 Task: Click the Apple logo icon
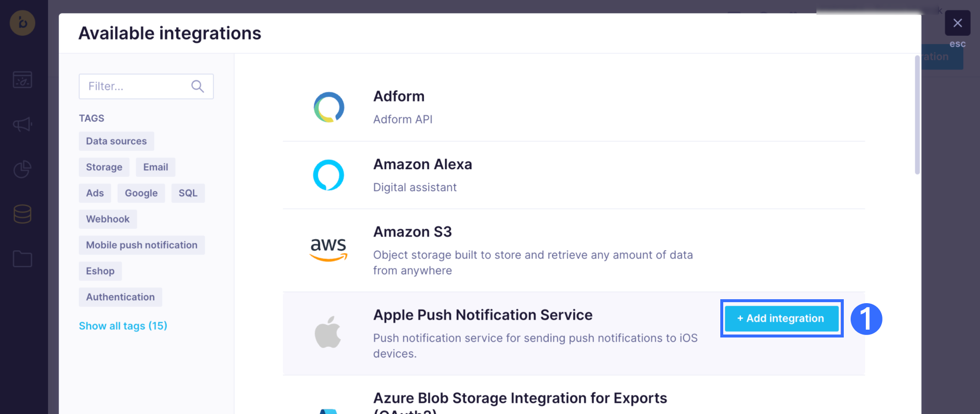pos(328,332)
